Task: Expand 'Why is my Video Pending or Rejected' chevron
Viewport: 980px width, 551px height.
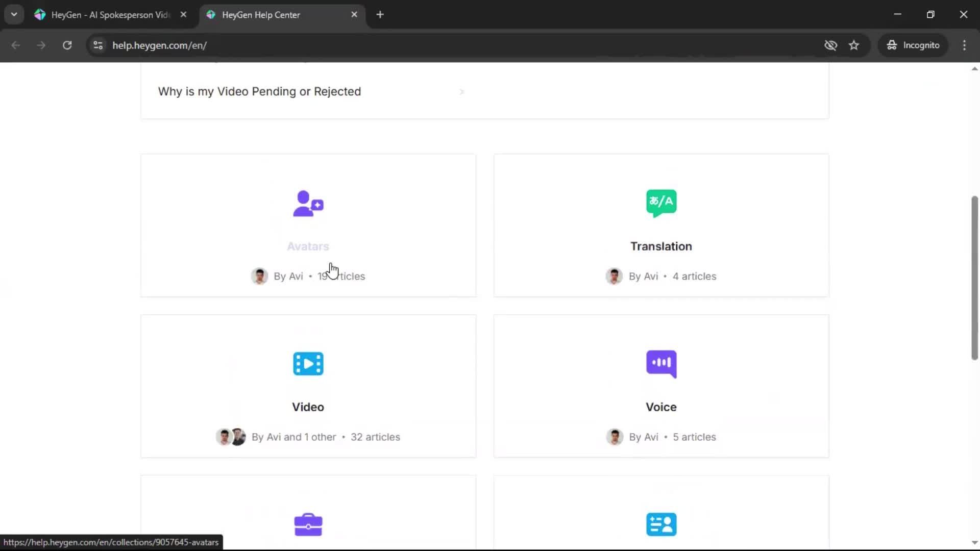Action: point(461,92)
